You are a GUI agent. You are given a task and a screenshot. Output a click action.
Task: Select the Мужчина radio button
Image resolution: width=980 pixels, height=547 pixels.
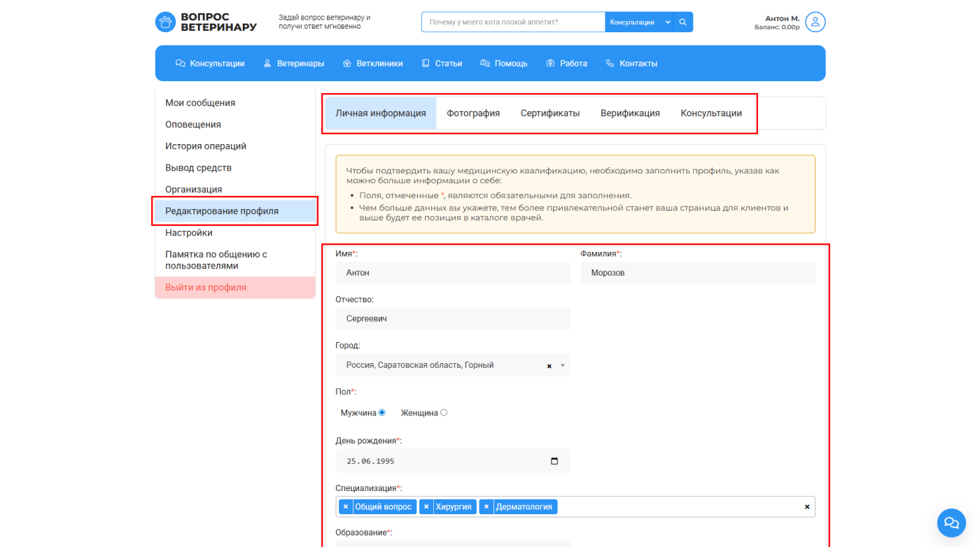point(381,413)
